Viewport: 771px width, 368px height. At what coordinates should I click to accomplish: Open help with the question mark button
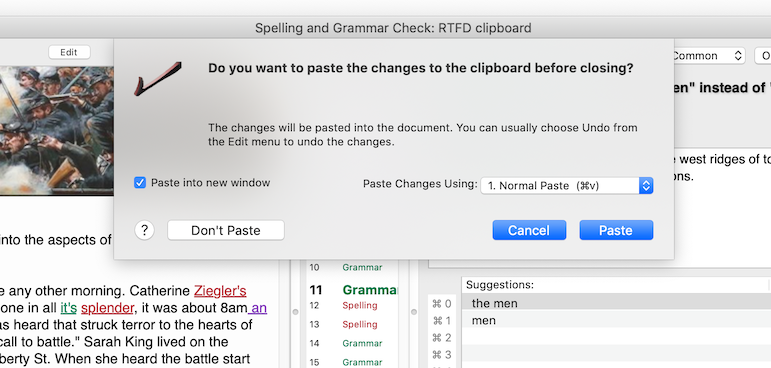(144, 230)
